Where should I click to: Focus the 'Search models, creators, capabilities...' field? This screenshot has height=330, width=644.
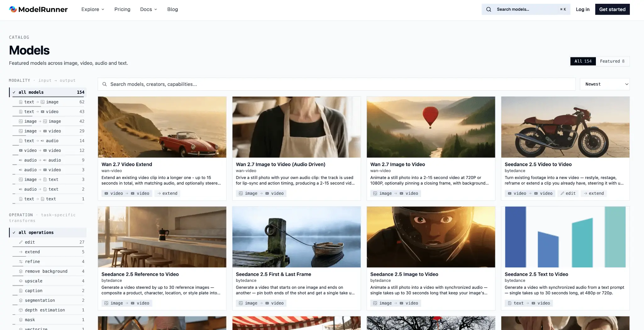tap(337, 84)
